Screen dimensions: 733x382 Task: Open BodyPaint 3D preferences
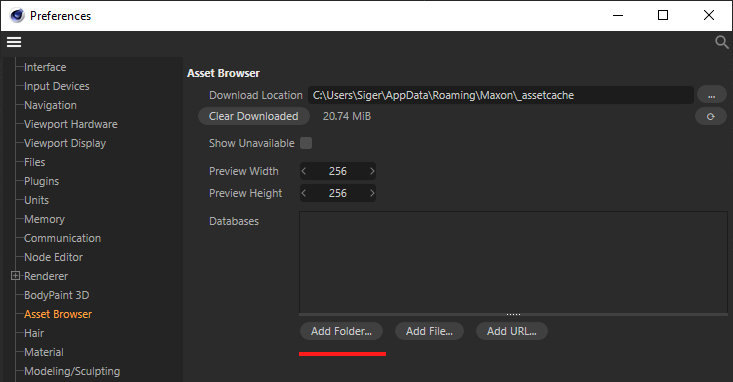(57, 295)
